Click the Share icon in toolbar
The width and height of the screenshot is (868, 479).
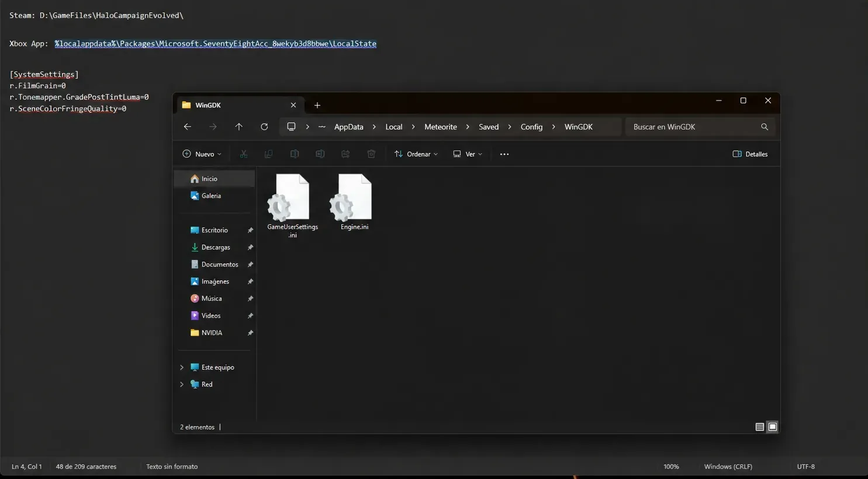(x=345, y=154)
